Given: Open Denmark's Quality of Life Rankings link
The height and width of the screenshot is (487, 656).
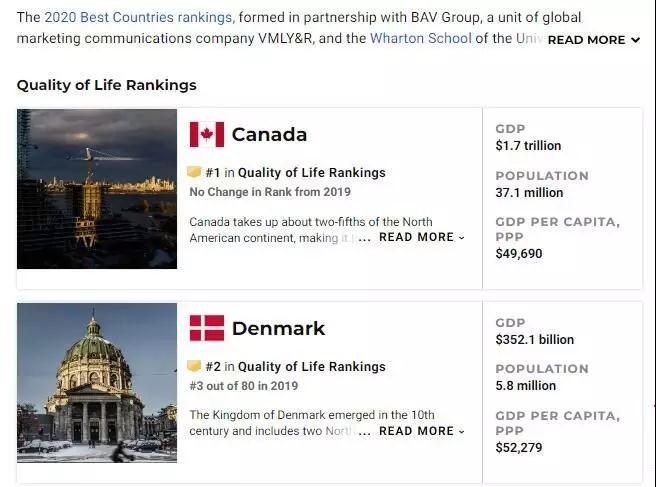Looking at the screenshot, I should [x=312, y=367].
